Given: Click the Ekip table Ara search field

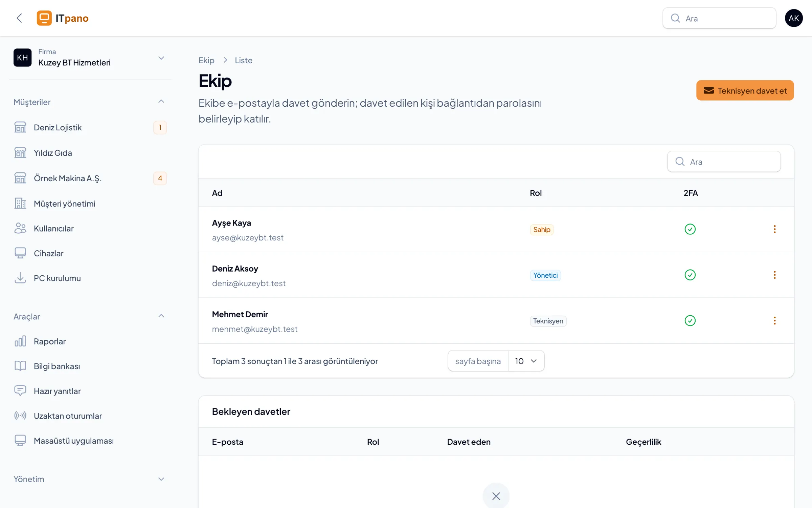Looking at the screenshot, I should (x=724, y=162).
